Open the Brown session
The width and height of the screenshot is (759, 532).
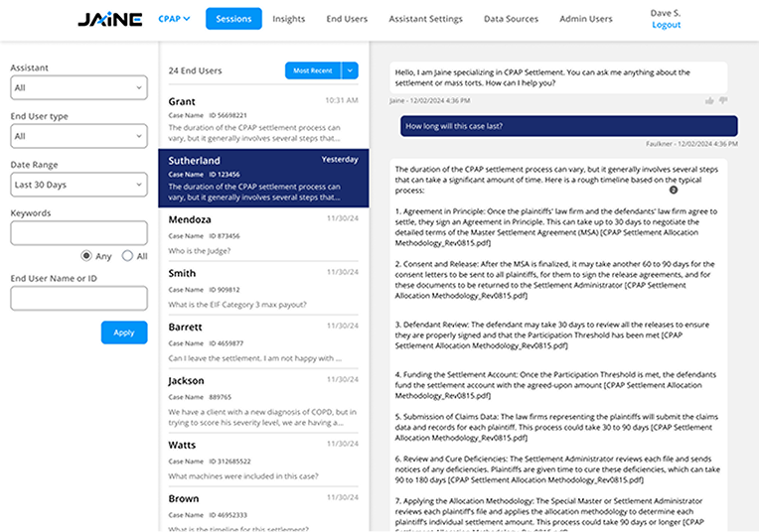(x=263, y=510)
